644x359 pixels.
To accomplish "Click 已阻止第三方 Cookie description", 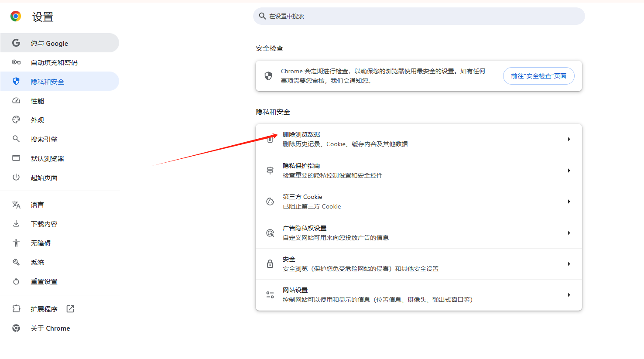I will pos(312,206).
